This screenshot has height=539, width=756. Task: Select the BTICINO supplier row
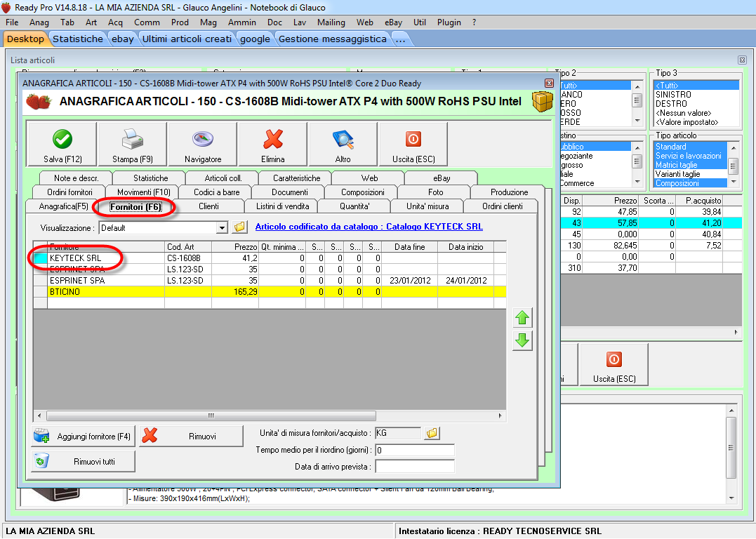[270, 292]
